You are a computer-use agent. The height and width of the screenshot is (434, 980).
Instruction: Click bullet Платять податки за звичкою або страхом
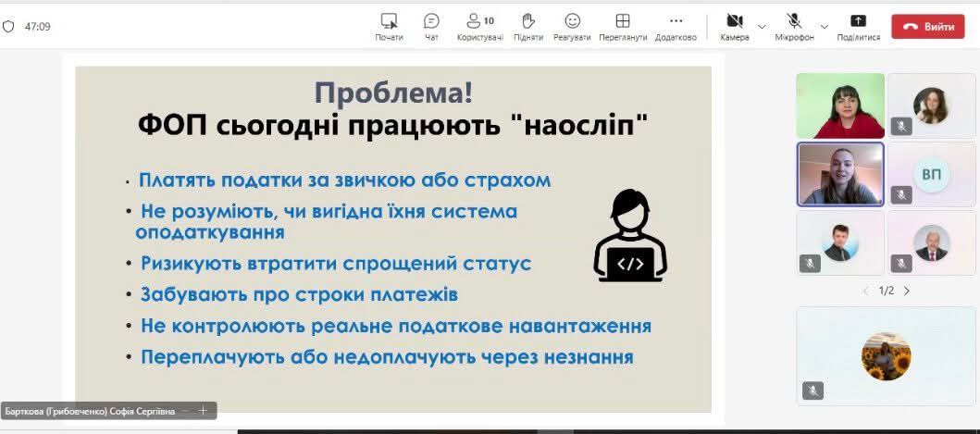click(345, 180)
